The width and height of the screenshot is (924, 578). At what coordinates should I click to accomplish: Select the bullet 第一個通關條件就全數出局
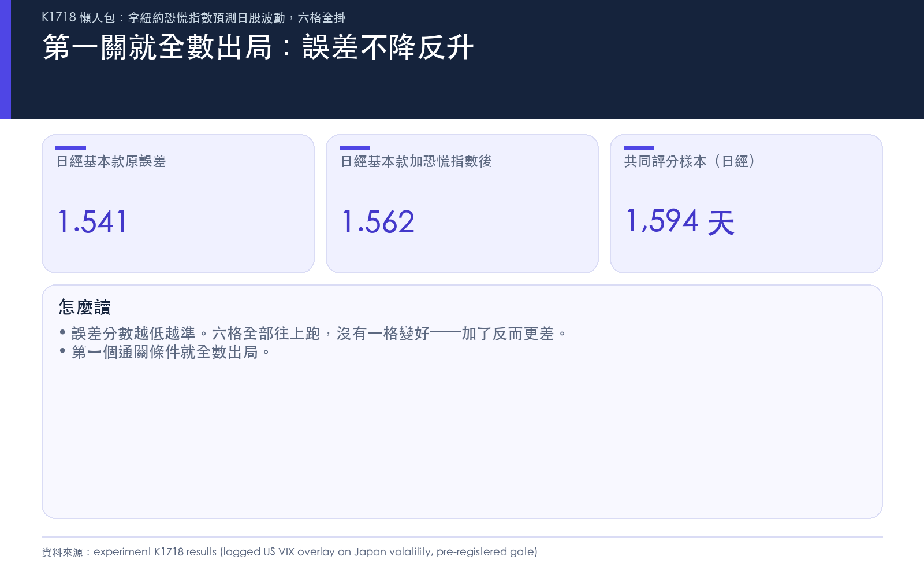pos(165,352)
